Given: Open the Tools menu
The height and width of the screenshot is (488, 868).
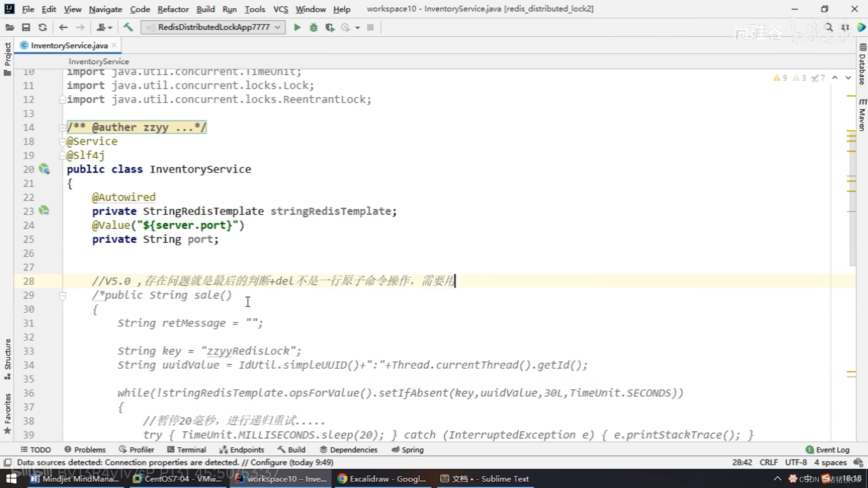Looking at the screenshot, I should [x=255, y=9].
